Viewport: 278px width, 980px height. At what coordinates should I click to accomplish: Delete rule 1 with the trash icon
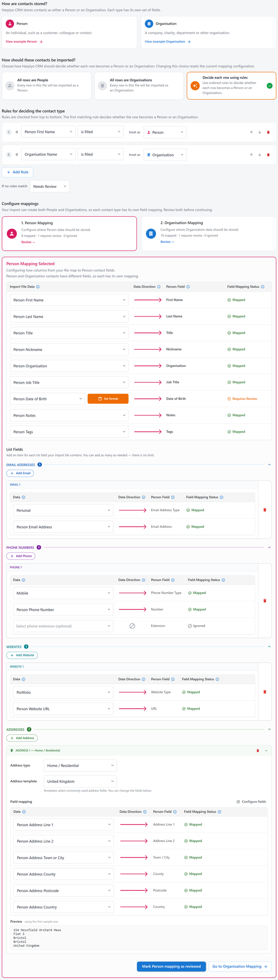(268, 132)
